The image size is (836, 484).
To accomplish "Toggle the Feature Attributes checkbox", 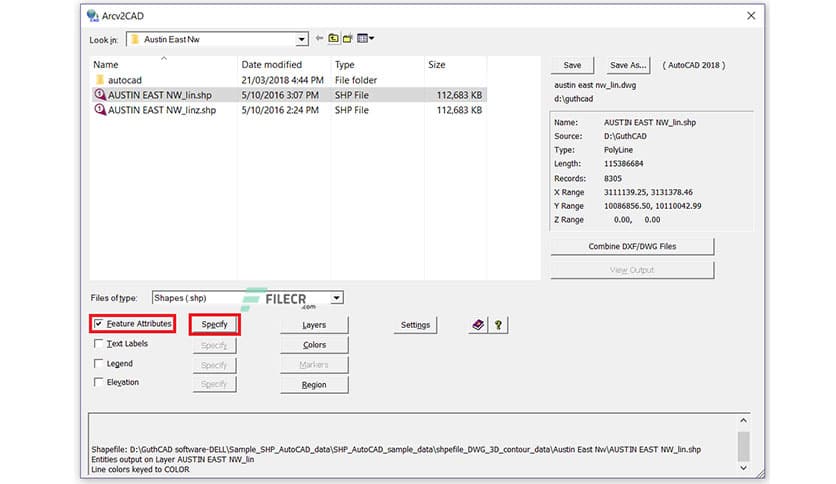I will [x=99, y=324].
